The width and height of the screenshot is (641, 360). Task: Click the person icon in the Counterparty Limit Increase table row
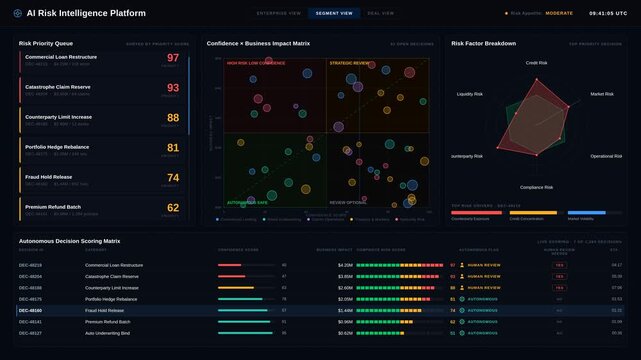(x=462, y=288)
